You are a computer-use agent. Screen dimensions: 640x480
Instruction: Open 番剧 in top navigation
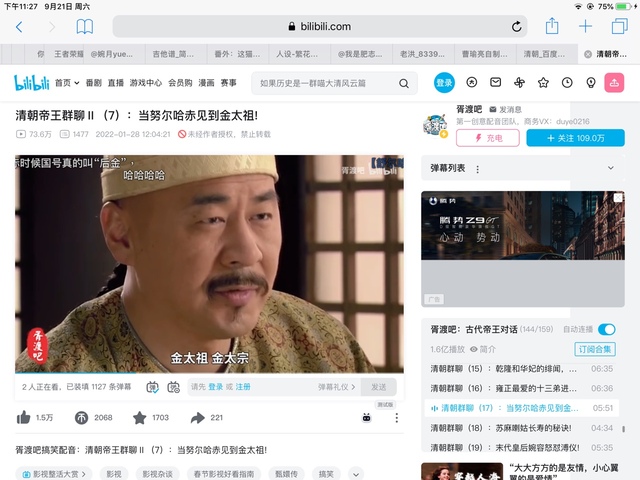point(93,83)
